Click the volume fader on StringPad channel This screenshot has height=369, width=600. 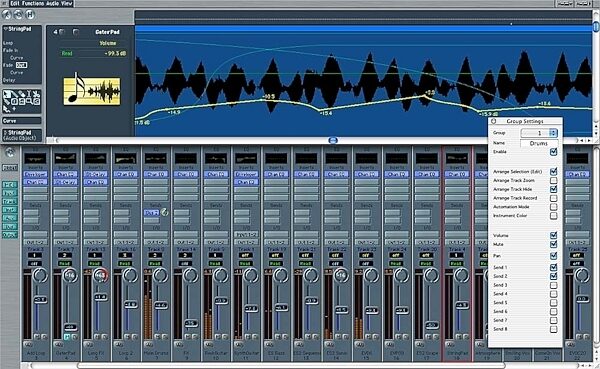(x=461, y=305)
